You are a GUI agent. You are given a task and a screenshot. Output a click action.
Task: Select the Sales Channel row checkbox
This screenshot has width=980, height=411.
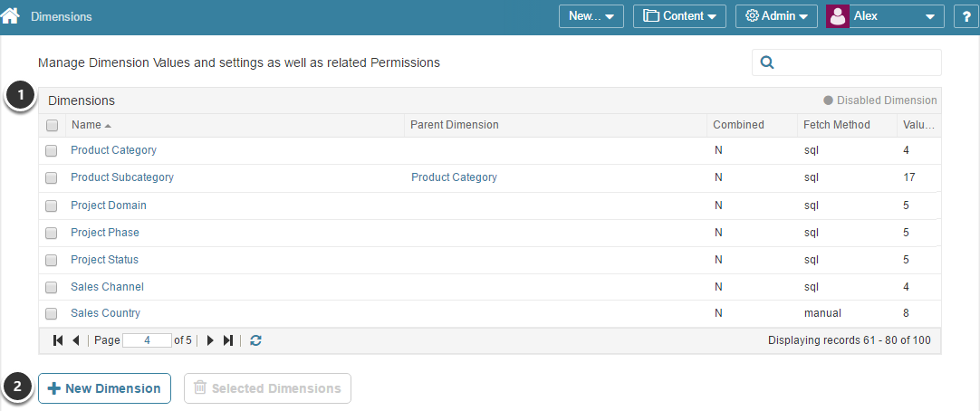click(52, 287)
